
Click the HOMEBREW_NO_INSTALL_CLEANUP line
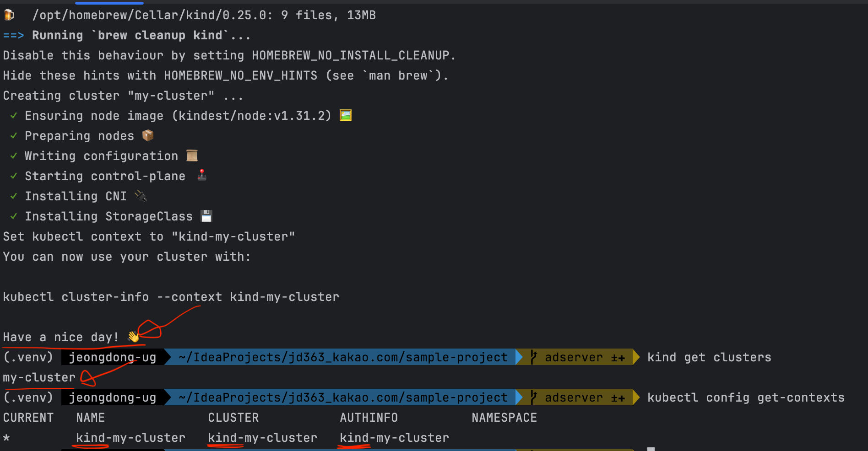point(230,55)
